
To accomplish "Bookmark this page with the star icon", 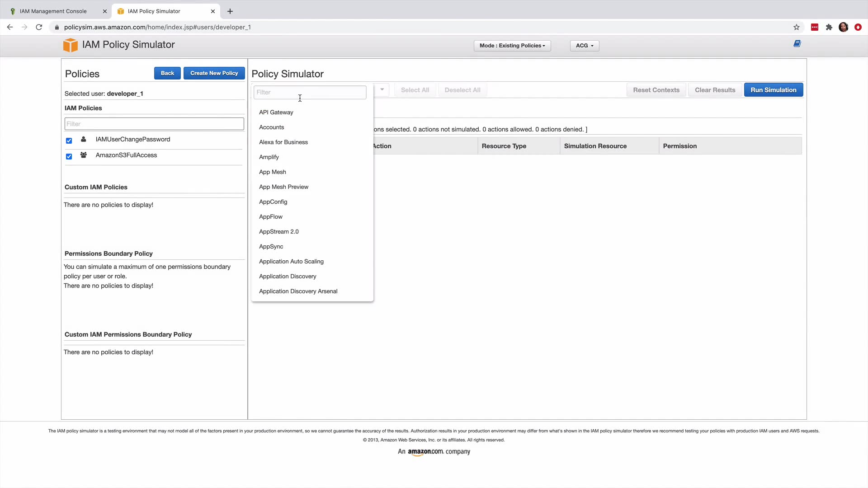I will pyautogui.click(x=796, y=27).
